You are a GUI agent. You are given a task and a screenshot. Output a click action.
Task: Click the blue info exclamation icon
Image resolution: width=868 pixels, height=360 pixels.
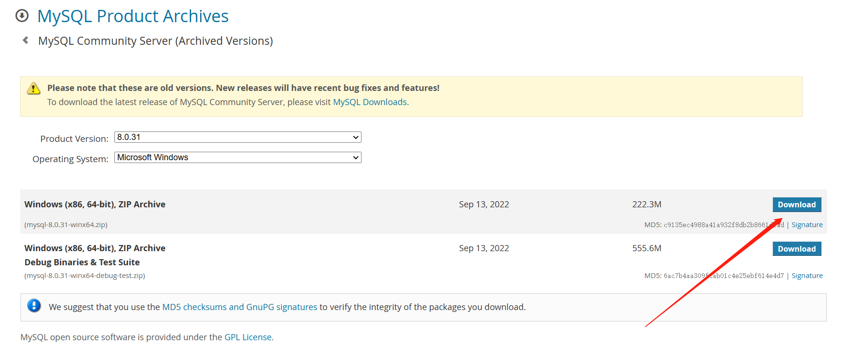click(34, 306)
